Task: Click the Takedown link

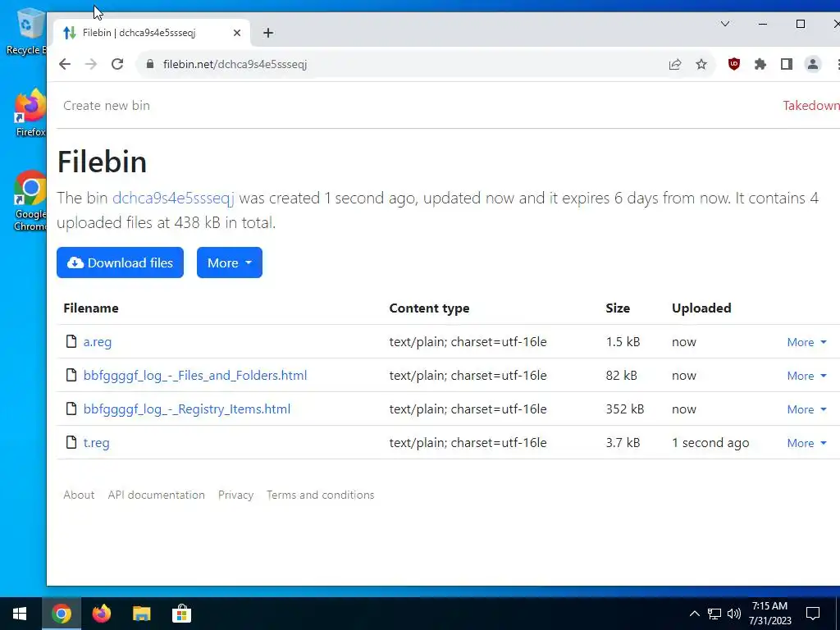Action: pos(811,106)
